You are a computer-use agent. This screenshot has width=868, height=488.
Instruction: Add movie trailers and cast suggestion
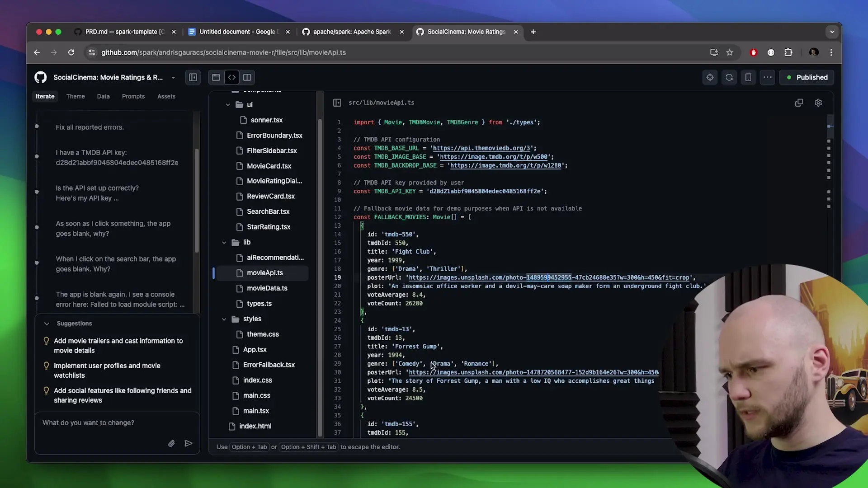click(x=118, y=346)
